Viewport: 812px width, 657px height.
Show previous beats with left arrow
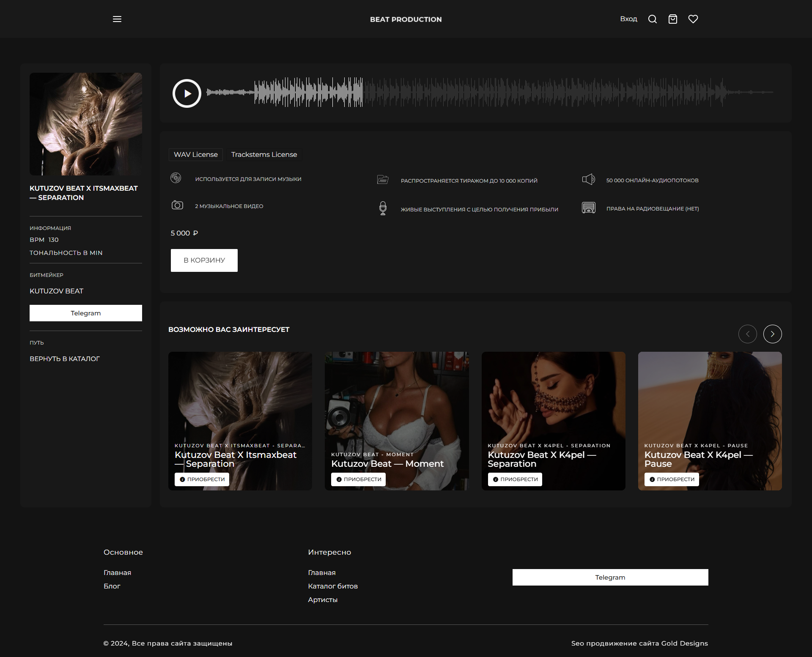pos(747,334)
